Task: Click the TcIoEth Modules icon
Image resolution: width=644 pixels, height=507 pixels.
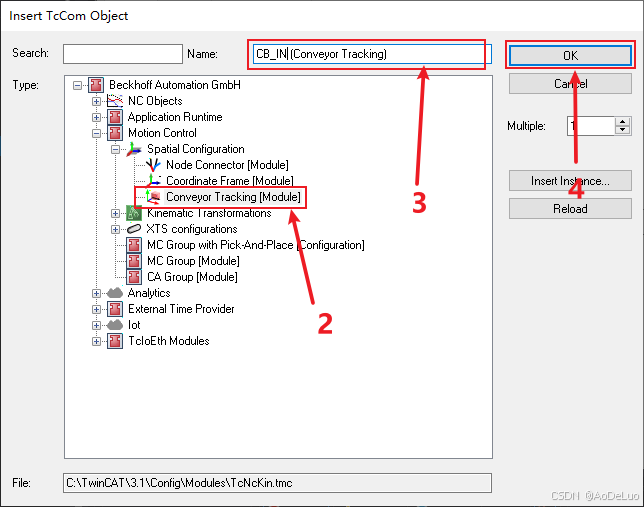Action: [115, 341]
